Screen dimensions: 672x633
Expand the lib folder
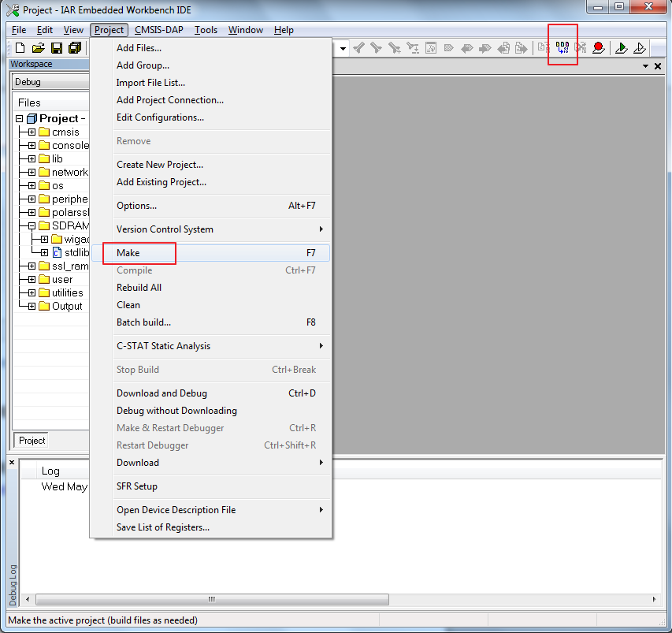click(x=32, y=158)
